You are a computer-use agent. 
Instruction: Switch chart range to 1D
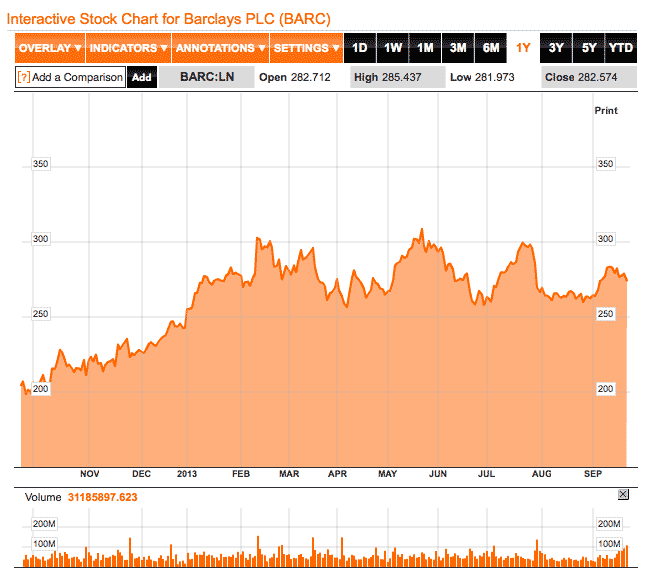pos(360,48)
